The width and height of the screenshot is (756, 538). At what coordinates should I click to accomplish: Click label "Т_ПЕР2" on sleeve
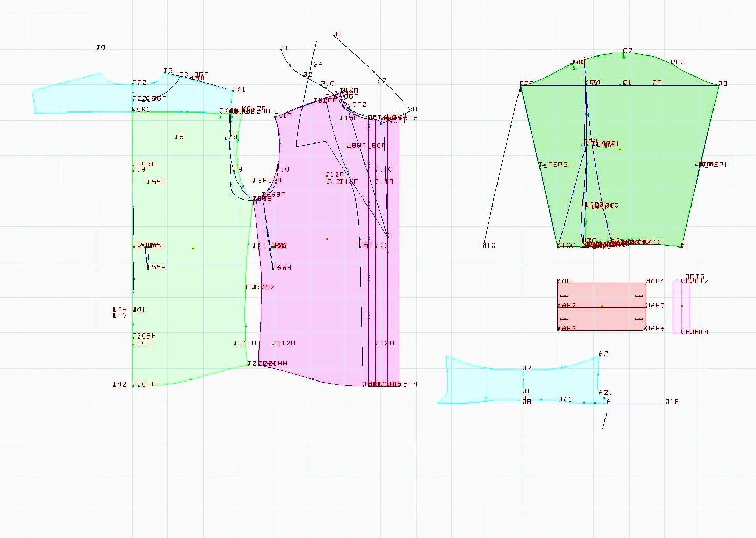tap(553, 165)
